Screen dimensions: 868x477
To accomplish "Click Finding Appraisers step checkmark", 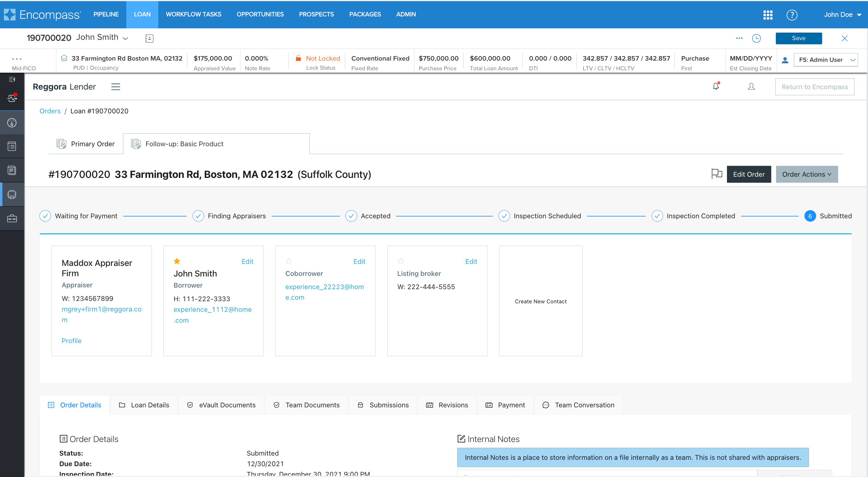I will [x=198, y=216].
